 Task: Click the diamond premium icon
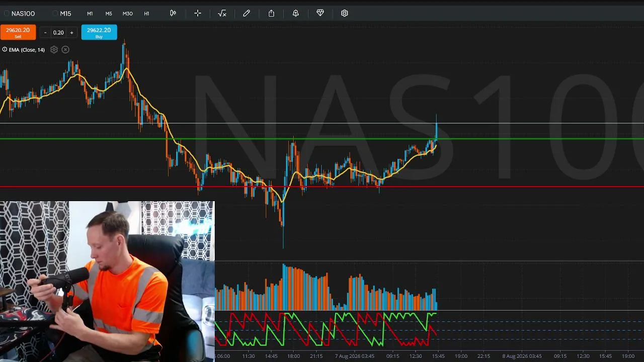(320, 13)
